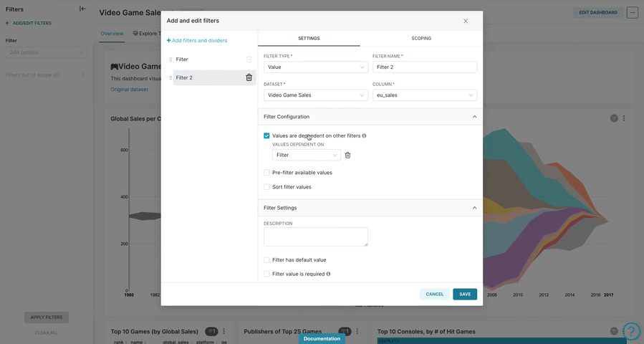Click the info icon next to dependent values
The image size is (644, 344).
point(364,135)
